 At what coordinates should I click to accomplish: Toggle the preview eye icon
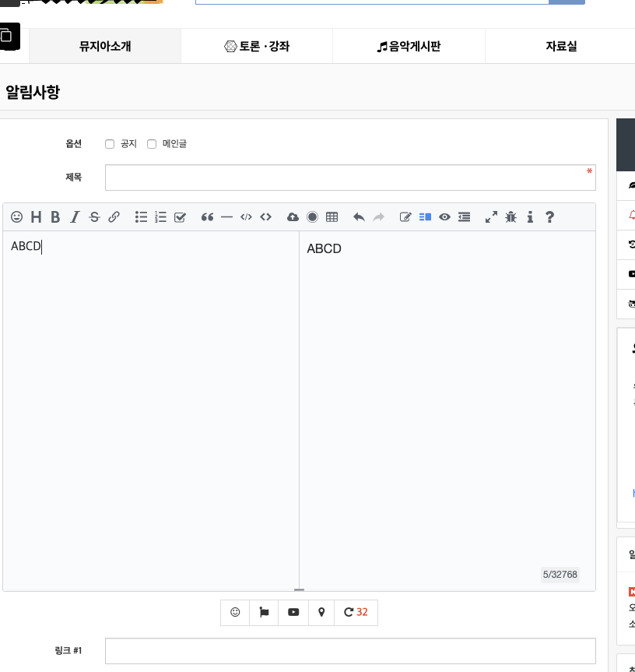tap(444, 217)
